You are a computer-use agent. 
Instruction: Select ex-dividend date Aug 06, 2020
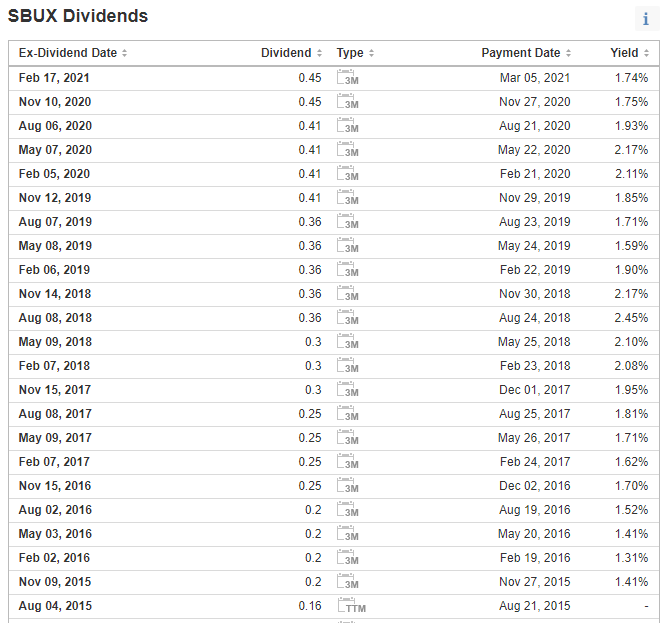tap(55, 126)
